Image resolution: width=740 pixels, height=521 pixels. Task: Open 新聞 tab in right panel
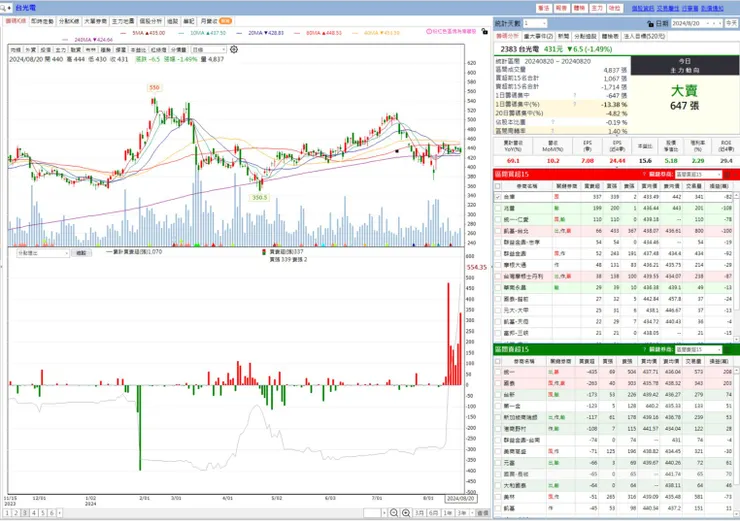[563, 36]
